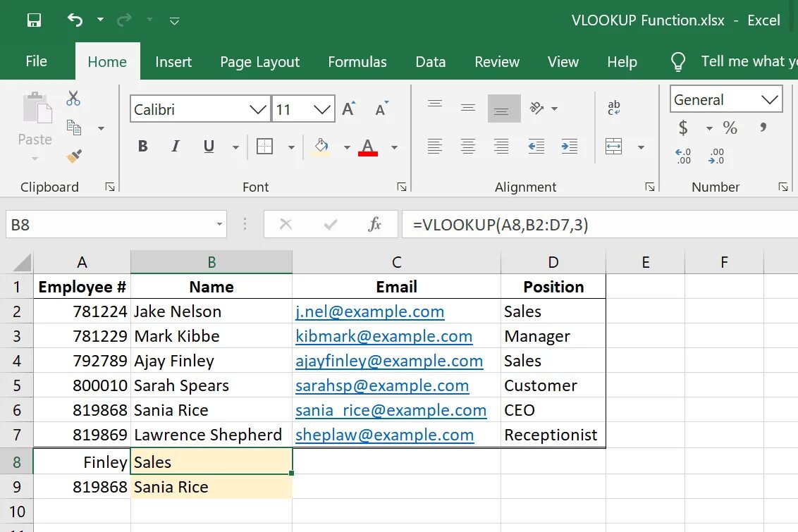Image resolution: width=798 pixels, height=532 pixels.
Task: Click the Borders icon
Action: (x=264, y=147)
